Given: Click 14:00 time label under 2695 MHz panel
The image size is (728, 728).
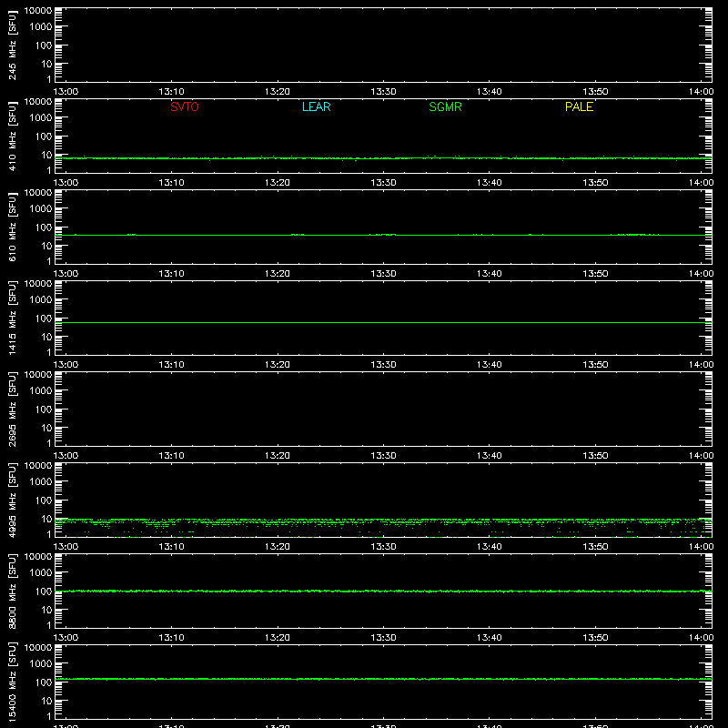Looking at the screenshot, I should [701, 456].
